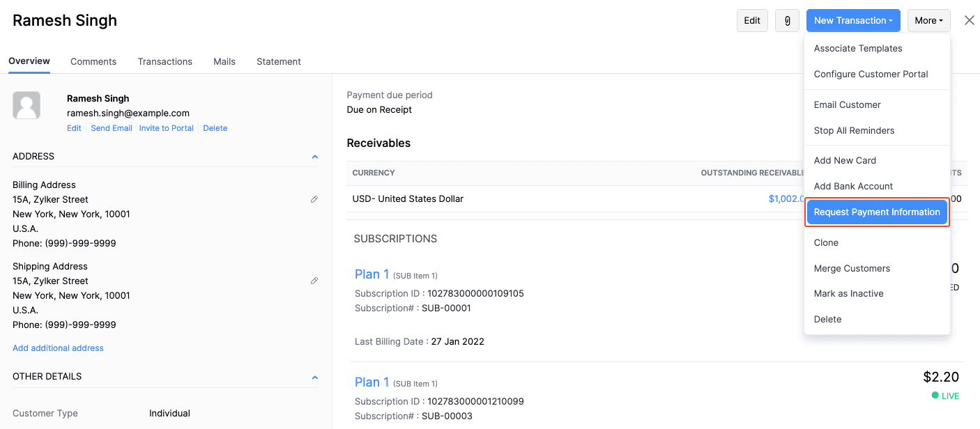Select Add New Card from the menu
Viewport: 980px width, 429px height.
pos(845,160)
